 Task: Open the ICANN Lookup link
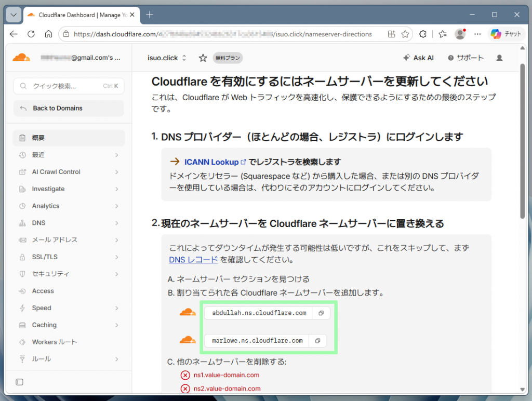[215, 162]
